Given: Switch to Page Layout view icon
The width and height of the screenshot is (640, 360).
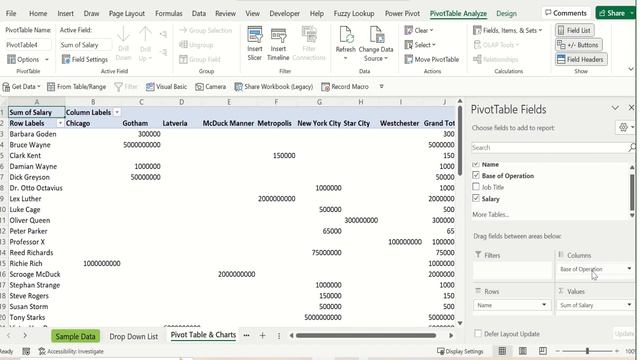Looking at the screenshot, I should click(522, 351).
